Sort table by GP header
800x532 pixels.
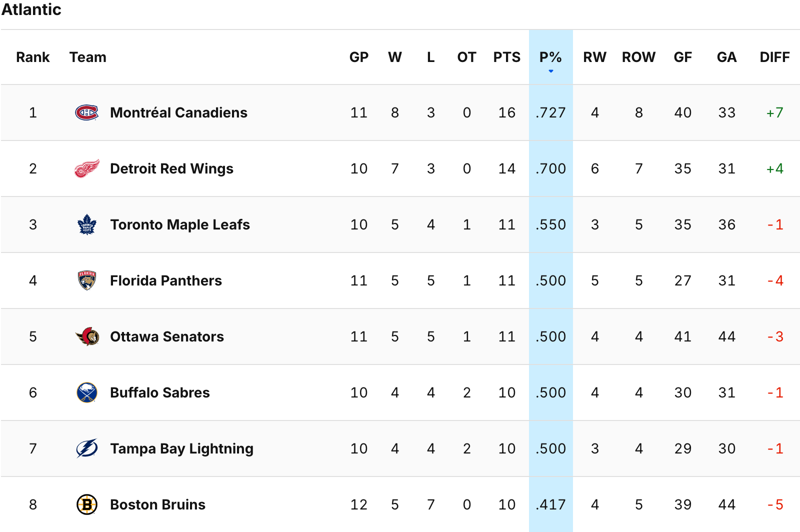(358, 57)
